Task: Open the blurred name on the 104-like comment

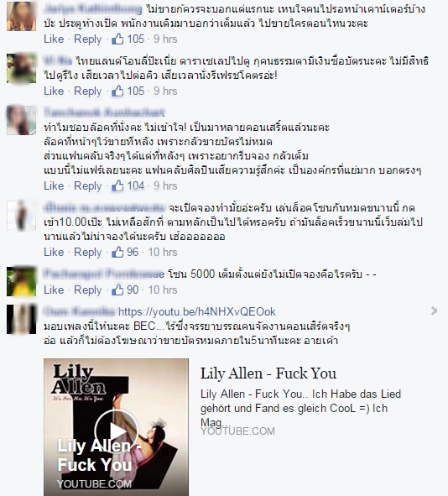Action: pyautogui.click(x=104, y=112)
